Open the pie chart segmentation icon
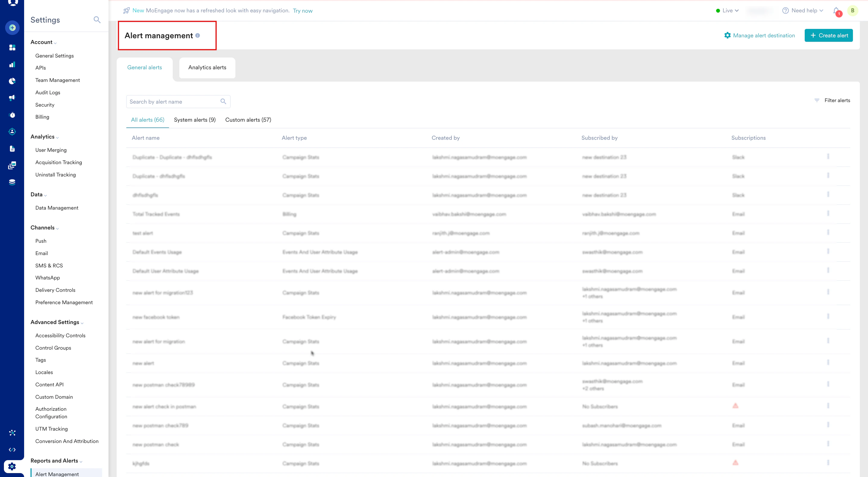 [12, 81]
